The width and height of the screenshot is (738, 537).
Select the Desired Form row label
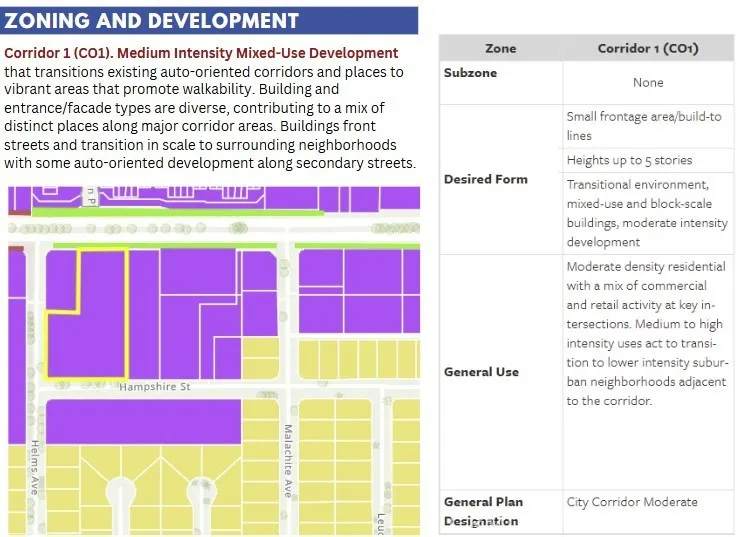pyautogui.click(x=485, y=179)
